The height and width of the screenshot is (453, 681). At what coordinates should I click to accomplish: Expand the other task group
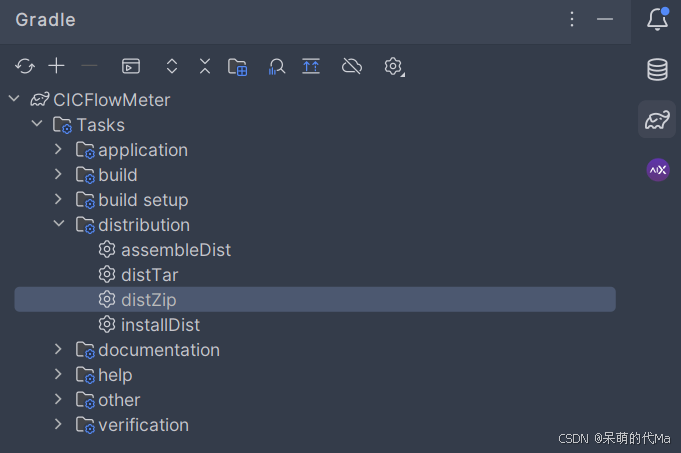point(58,399)
